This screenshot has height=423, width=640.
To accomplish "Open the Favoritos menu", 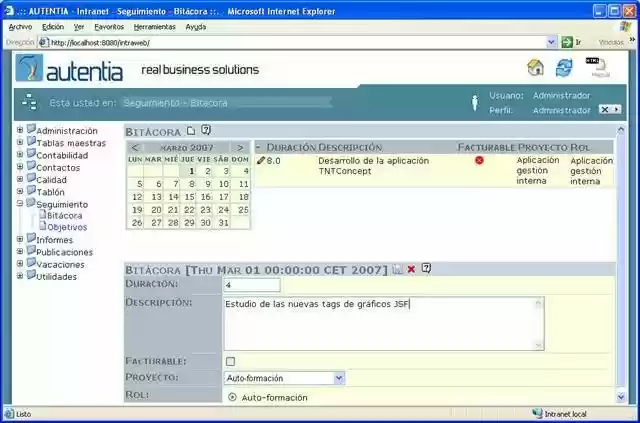I will point(109,27).
